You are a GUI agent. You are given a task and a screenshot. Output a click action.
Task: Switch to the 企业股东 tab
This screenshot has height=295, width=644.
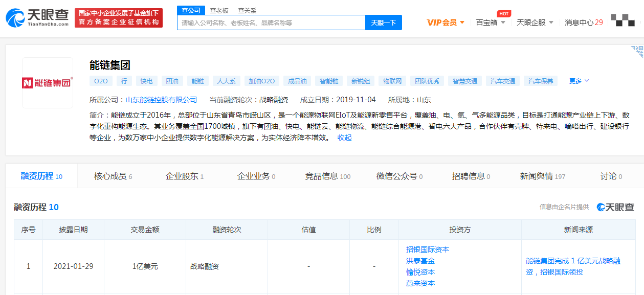tap(185, 176)
